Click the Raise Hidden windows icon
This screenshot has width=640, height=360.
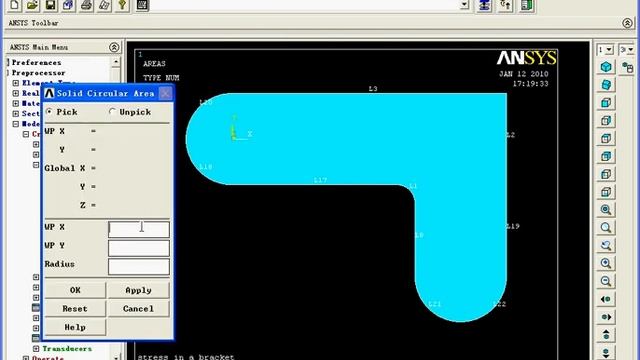[x=484, y=5]
